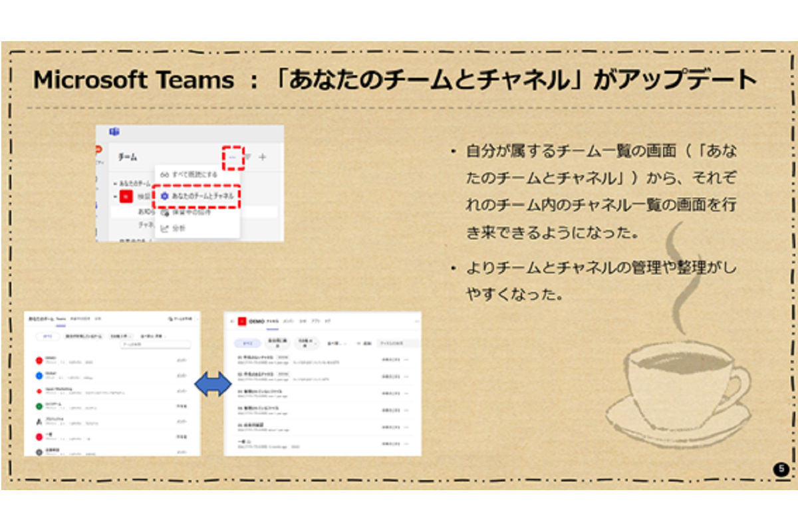The height and width of the screenshot is (532, 798).
Task: Open the ellipsis menu at DEMO header's right
Action: click(417, 321)
